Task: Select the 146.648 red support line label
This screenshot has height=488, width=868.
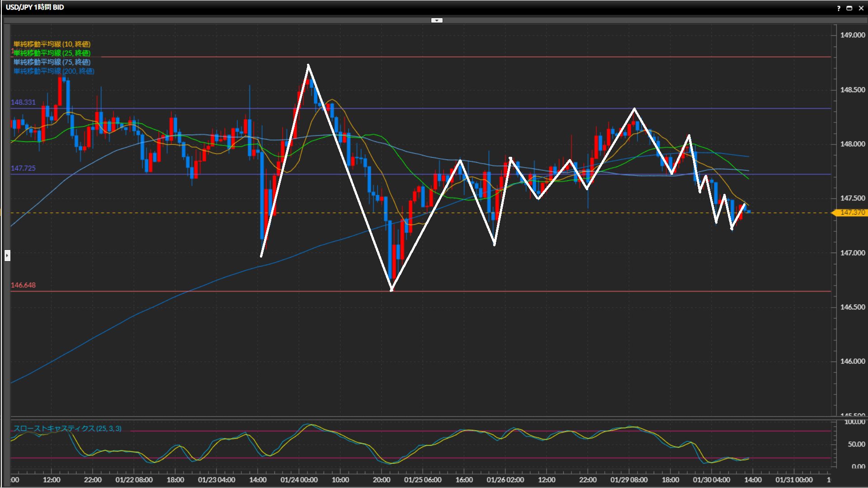Action: tap(23, 286)
